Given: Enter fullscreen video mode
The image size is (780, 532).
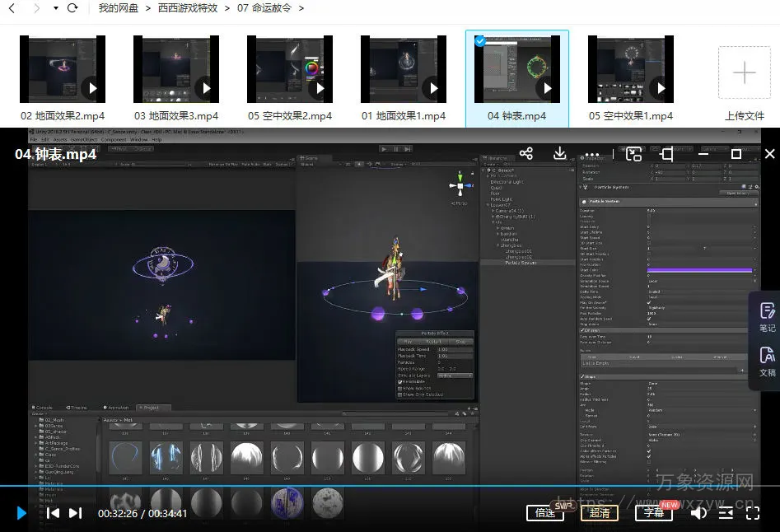Looking at the screenshot, I should [x=753, y=513].
